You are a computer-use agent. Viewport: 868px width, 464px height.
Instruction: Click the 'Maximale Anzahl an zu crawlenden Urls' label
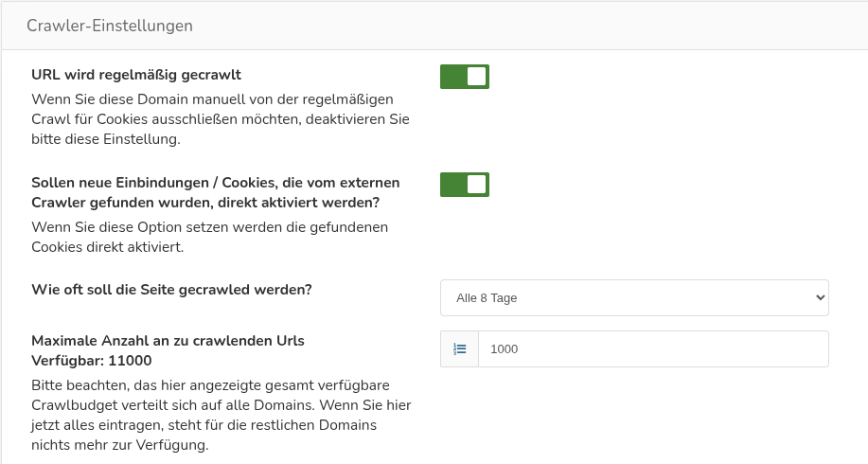[x=168, y=341]
